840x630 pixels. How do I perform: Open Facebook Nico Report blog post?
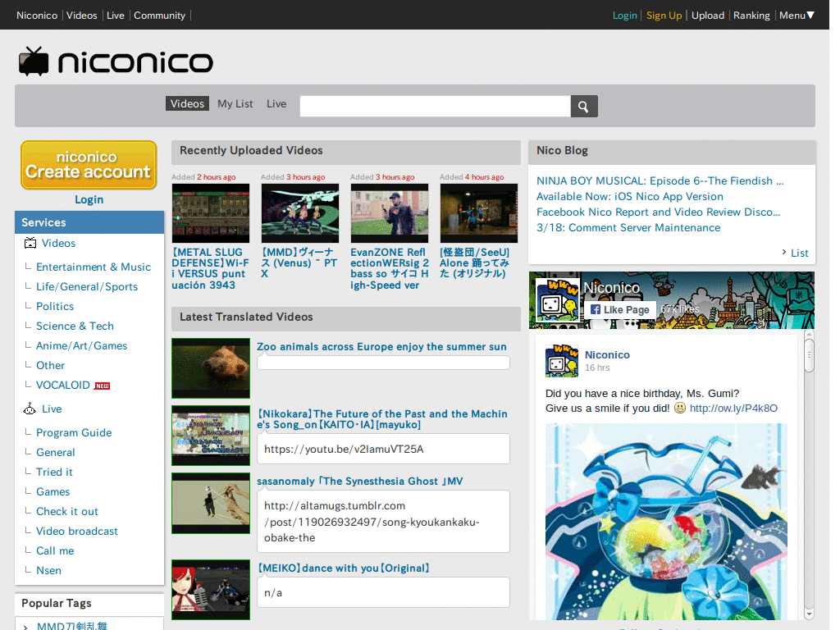pos(659,212)
